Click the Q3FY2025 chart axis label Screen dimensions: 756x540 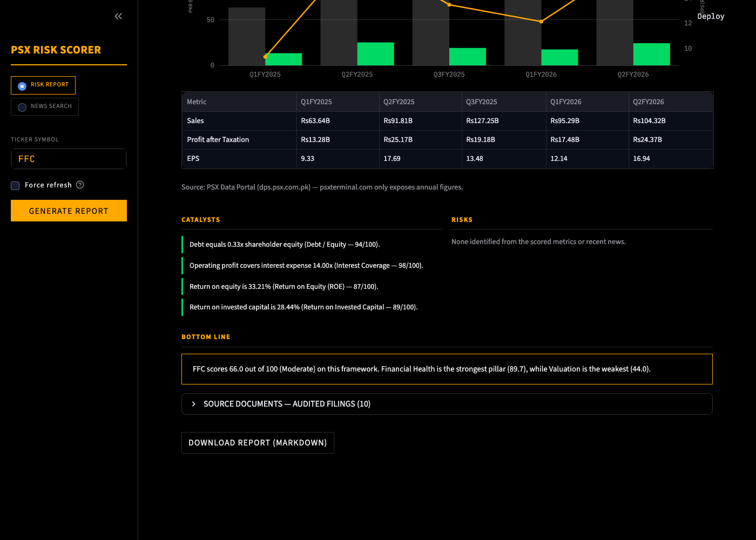[x=449, y=75]
